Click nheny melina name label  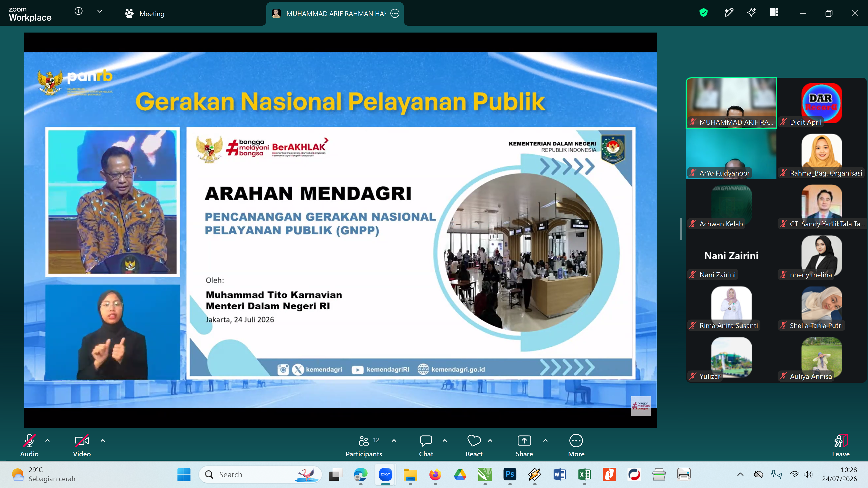pyautogui.click(x=811, y=275)
